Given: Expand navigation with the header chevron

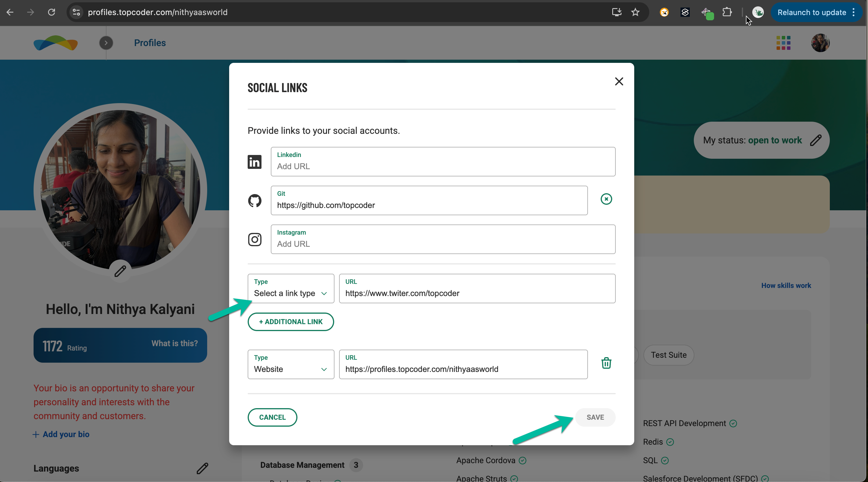Looking at the screenshot, I should coord(106,43).
